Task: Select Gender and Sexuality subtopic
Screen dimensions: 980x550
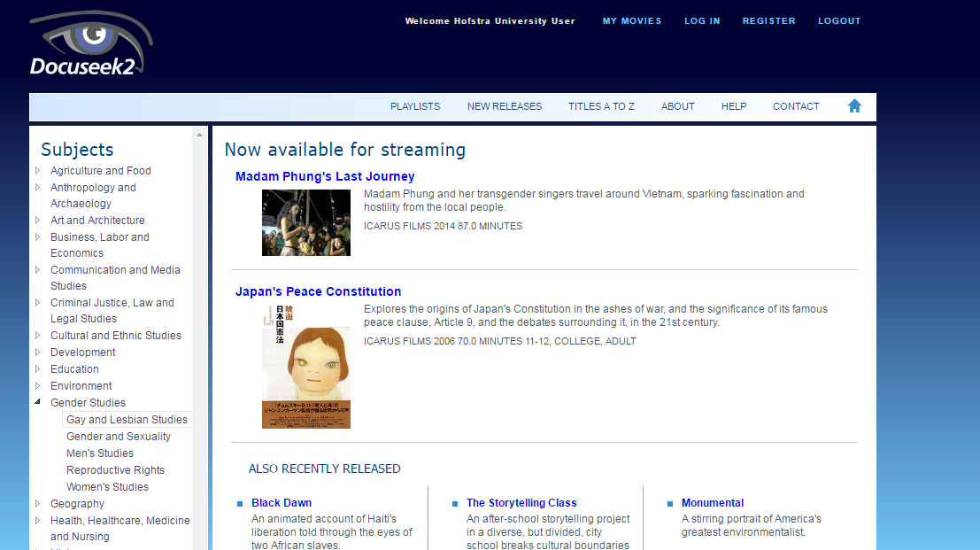Action: pyautogui.click(x=118, y=437)
